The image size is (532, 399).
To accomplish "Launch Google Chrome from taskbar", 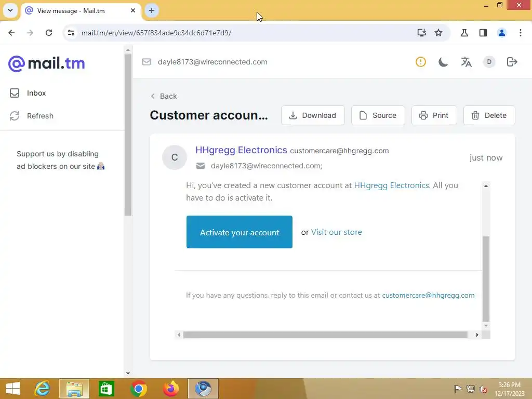I will click(138, 389).
